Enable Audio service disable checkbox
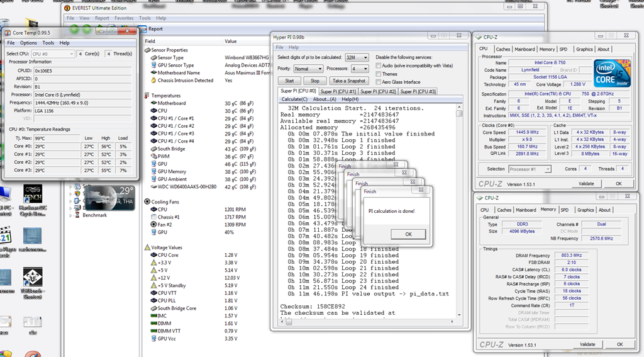 378,65
